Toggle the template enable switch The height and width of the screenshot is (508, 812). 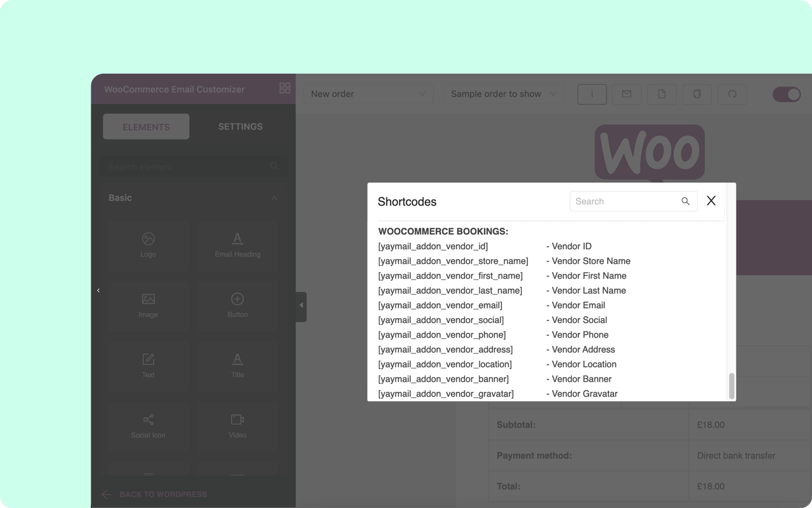point(787,94)
